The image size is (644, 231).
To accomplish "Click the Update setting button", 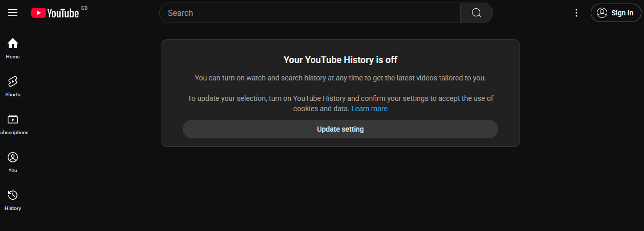I will pos(340,129).
